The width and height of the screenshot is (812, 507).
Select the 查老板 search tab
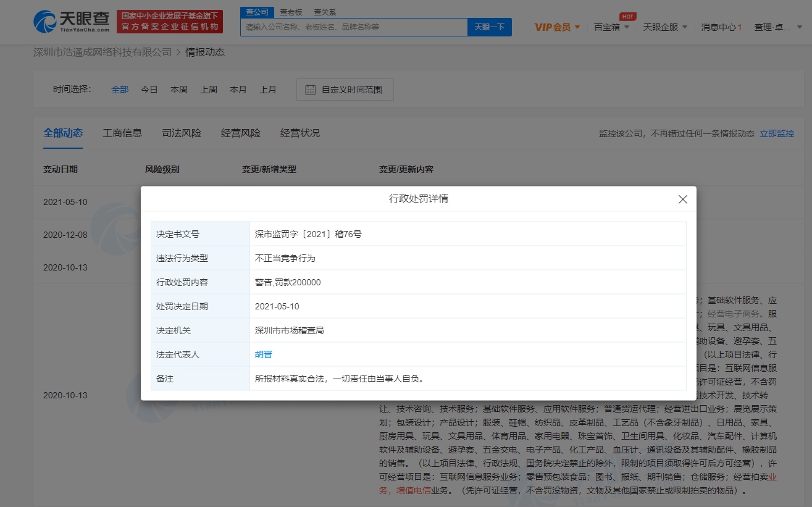coord(291,12)
